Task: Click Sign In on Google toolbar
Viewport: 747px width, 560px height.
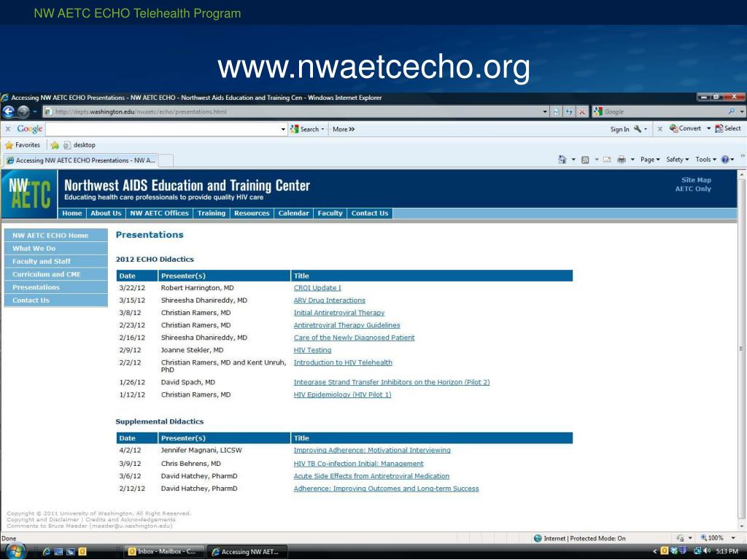Action: 619,129
